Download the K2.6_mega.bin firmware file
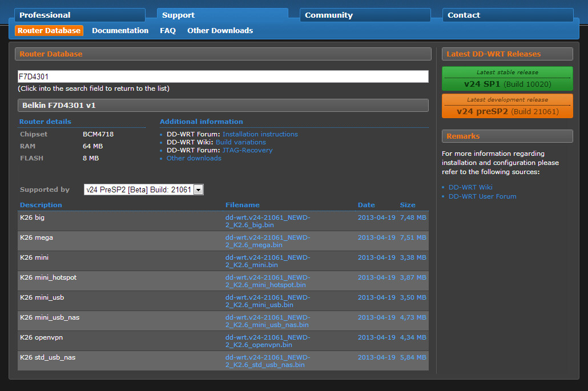This screenshot has width=588, height=391. (268, 241)
